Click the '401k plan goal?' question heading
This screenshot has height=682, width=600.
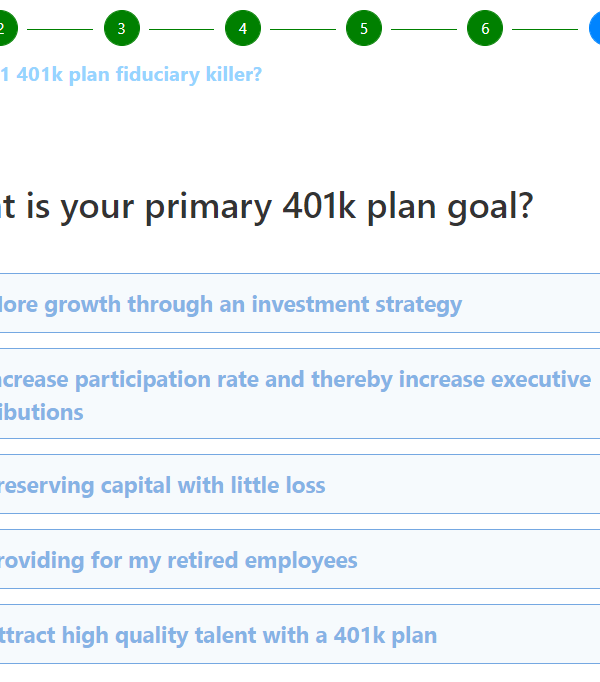point(266,207)
